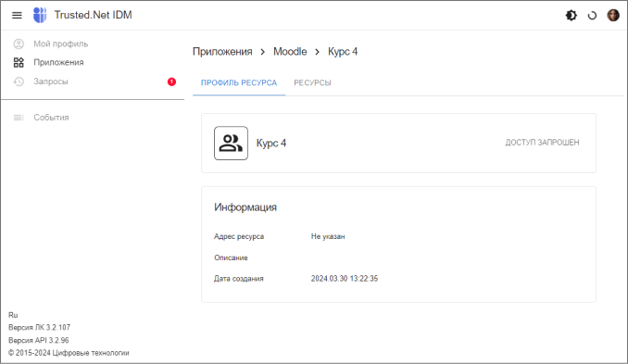The image size is (628, 364).
Task: Click the refresh spinner icon
Action: (592, 16)
